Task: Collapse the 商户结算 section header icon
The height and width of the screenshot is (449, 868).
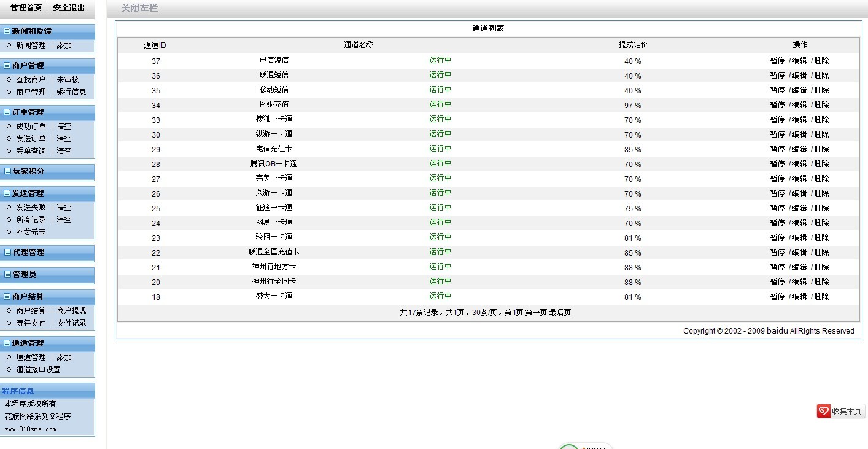Action: pyautogui.click(x=7, y=296)
